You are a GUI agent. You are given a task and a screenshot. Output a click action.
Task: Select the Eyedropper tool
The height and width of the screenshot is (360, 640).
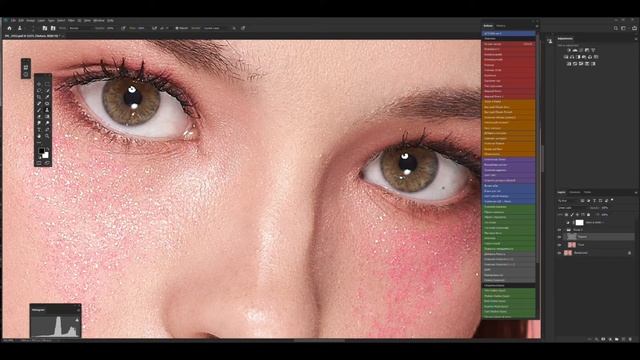click(47, 97)
